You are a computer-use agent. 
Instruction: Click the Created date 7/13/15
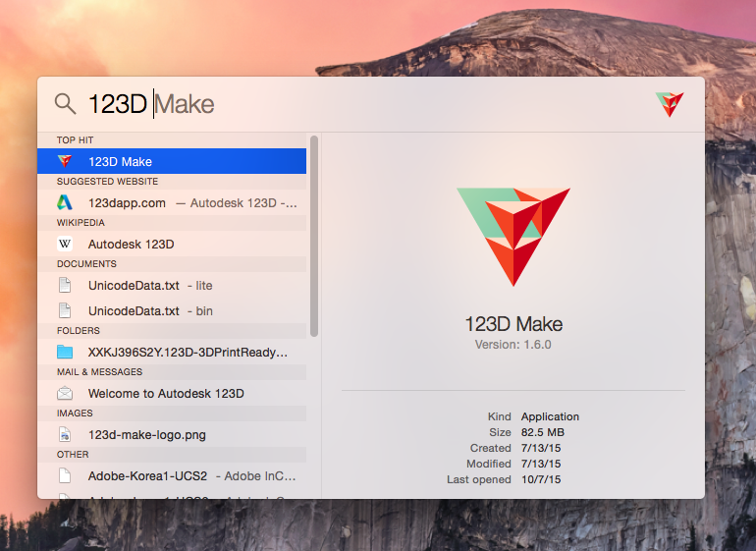tap(540, 448)
